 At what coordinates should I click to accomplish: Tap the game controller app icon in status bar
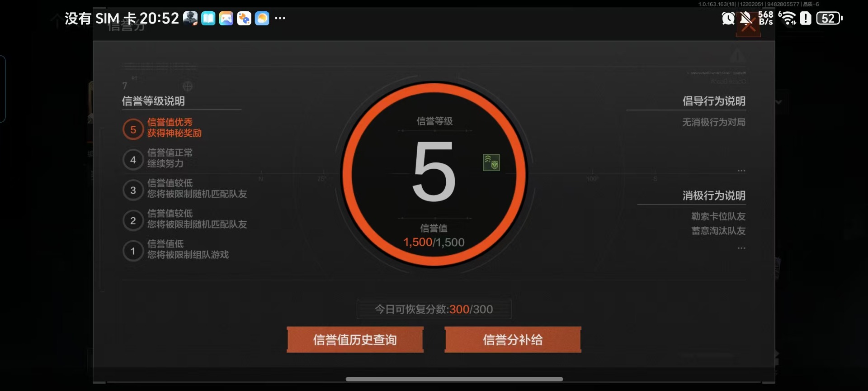226,18
